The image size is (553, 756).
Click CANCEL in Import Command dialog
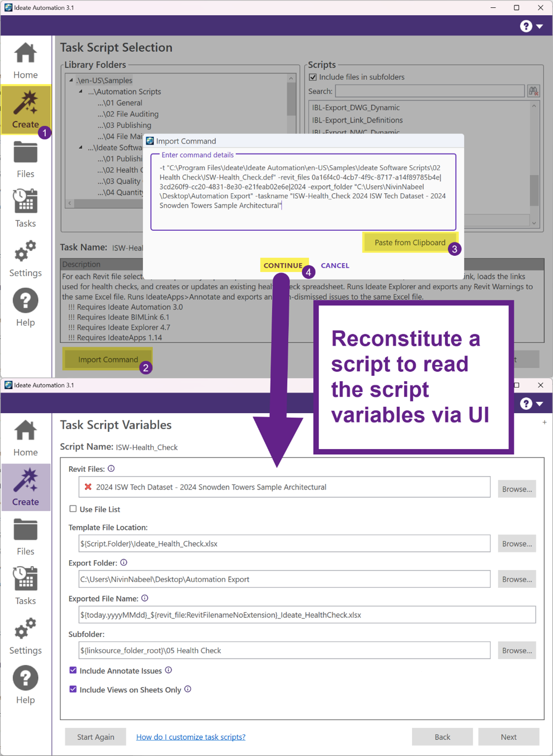pyautogui.click(x=335, y=266)
